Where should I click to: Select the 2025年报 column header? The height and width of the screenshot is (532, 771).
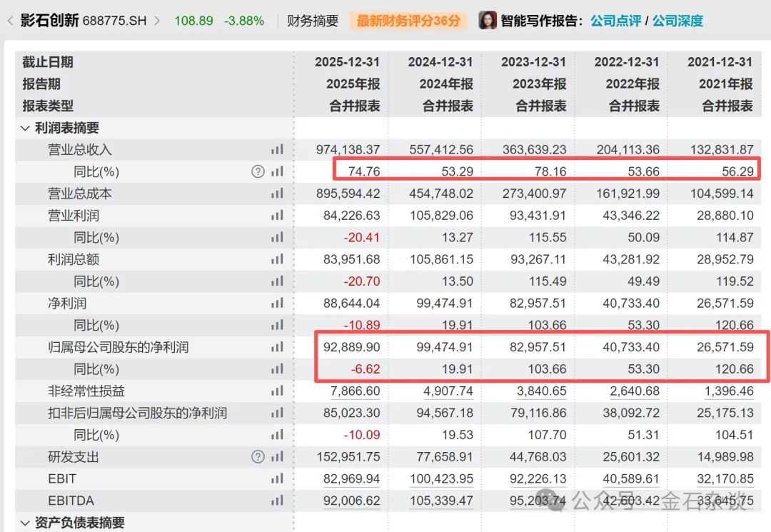point(353,84)
